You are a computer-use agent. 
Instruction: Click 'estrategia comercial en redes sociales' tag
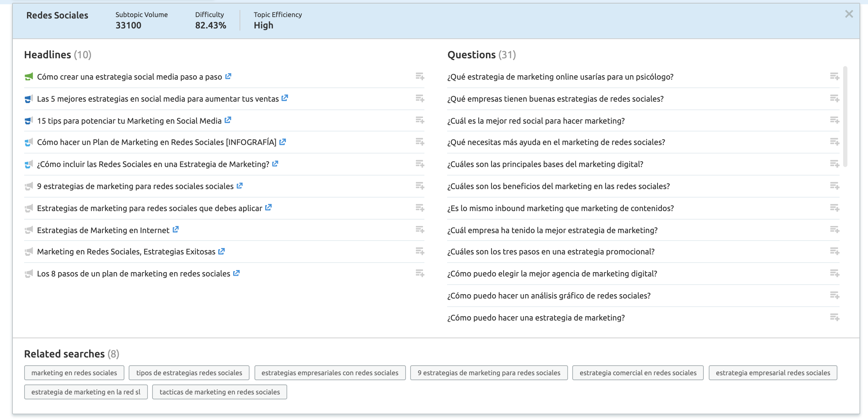[x=638, y=373]
